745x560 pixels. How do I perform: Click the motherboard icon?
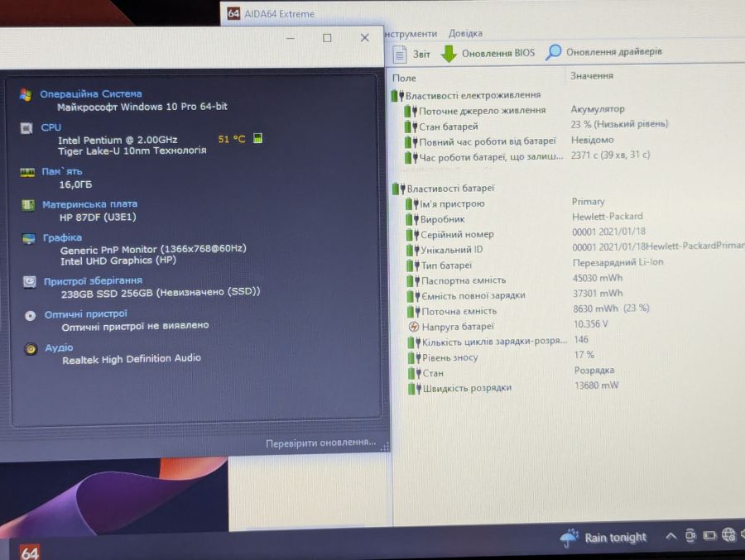click(x=28, y=205)
